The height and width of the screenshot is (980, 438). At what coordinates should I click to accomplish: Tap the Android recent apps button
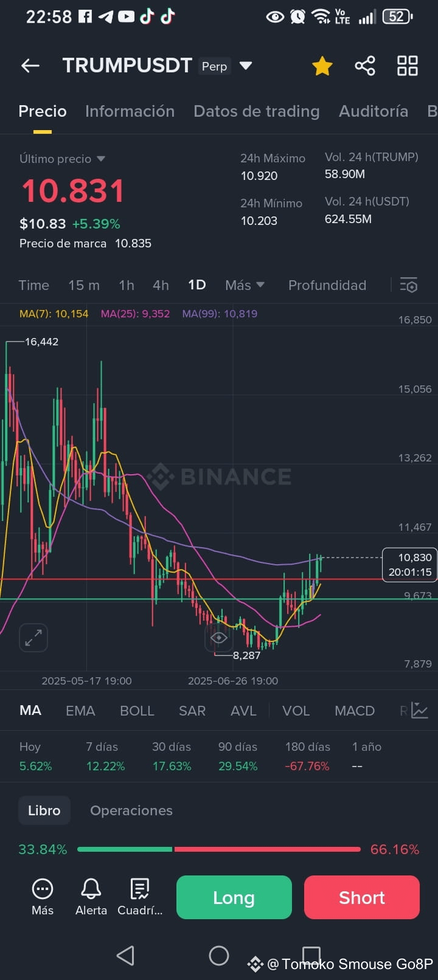point(311,954)
